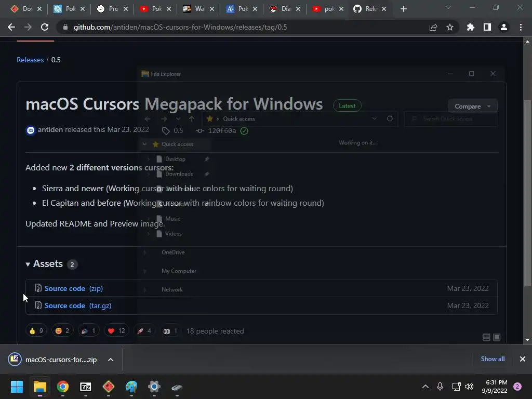Image resolution: width=532 pixels, height=399 pixels.
Task: Click the '18 people reacted' text
Action: [x=215, y=331]
